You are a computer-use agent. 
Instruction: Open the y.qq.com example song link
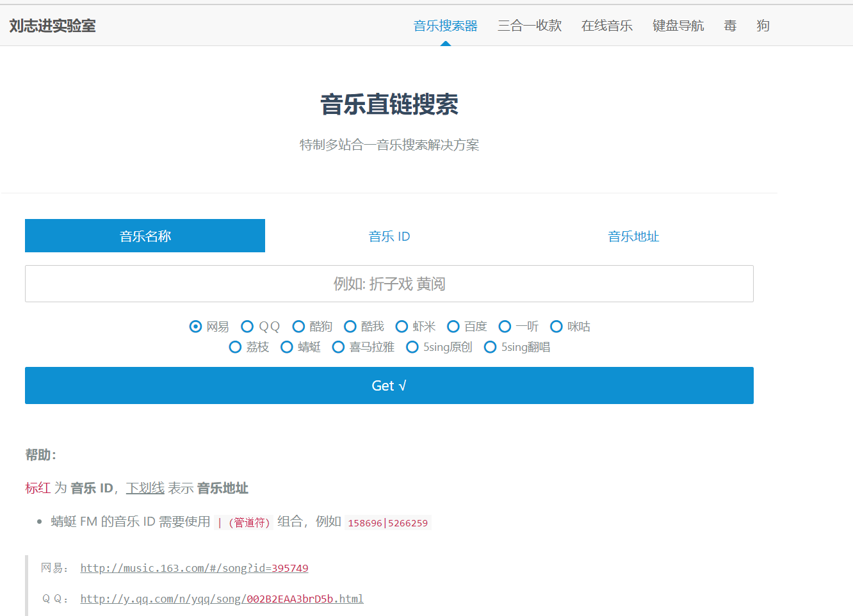222,599
